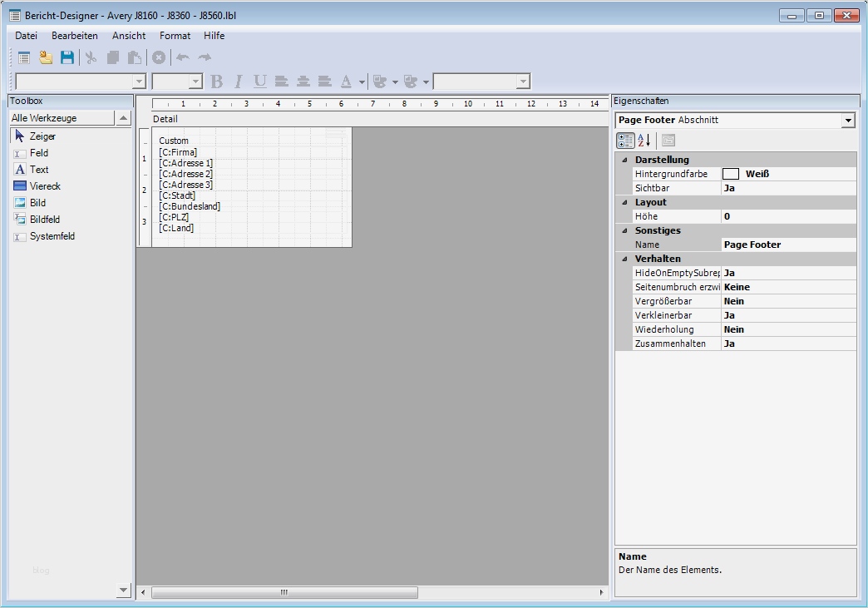Click the delete circle-x icon
The image size is (868, 608).
(x=159, y=57)
